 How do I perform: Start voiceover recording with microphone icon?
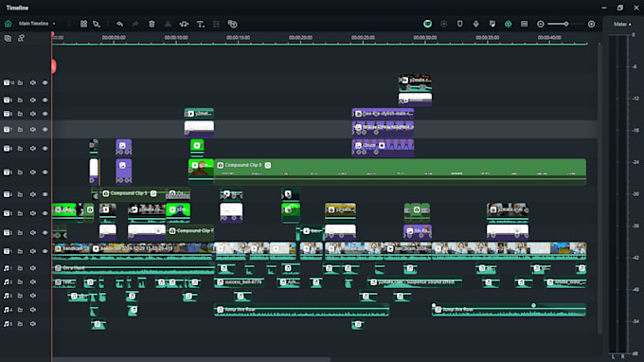point(475,24)
